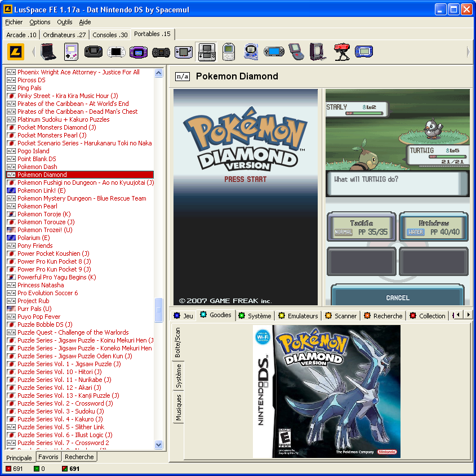Select the white wide-screen handheld icon
The image size is (476, 476).
tap(116, 52)
